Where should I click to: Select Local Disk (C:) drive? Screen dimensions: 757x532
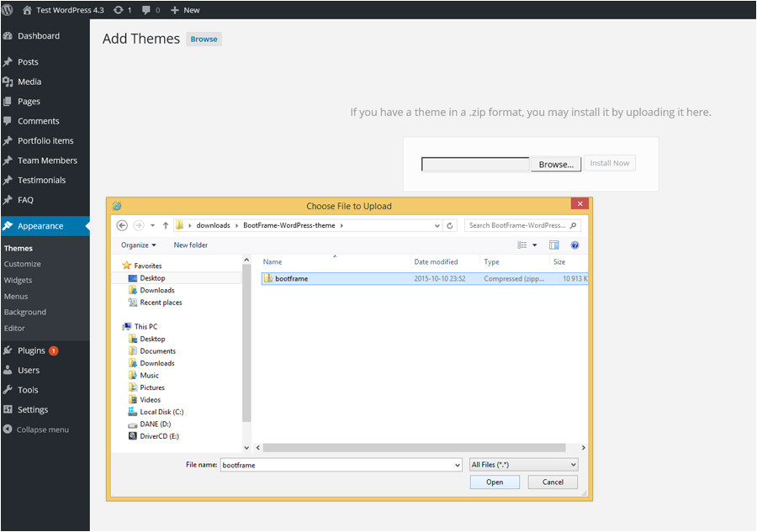161,412
